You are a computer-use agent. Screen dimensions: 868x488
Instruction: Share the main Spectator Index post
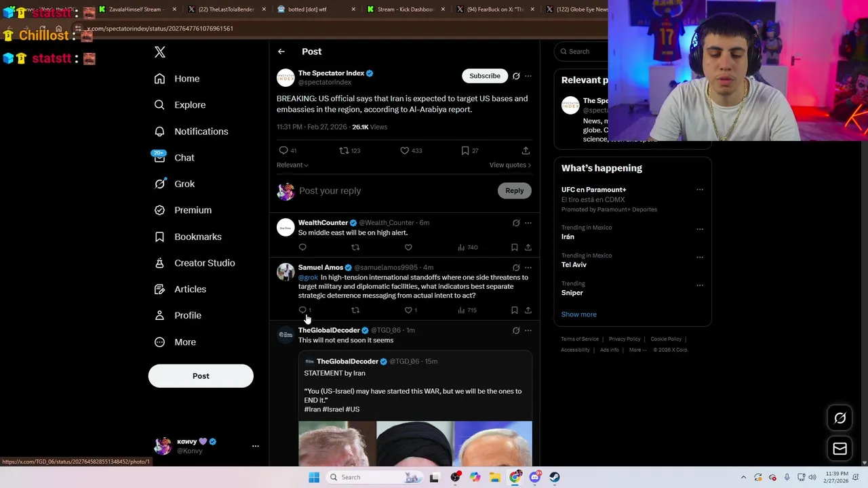(x=526, y=150)
